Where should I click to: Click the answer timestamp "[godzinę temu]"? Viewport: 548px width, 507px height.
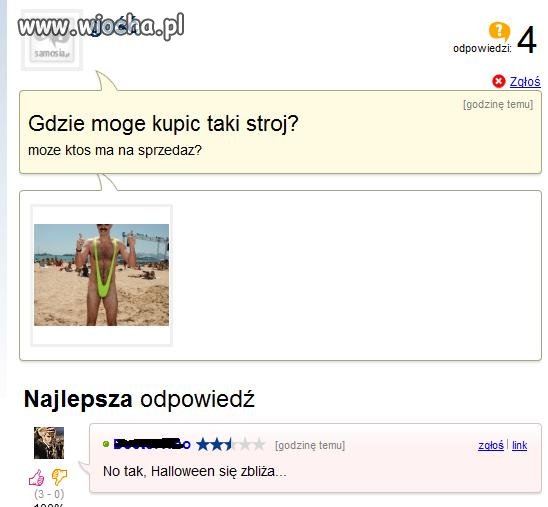[310, 445]
